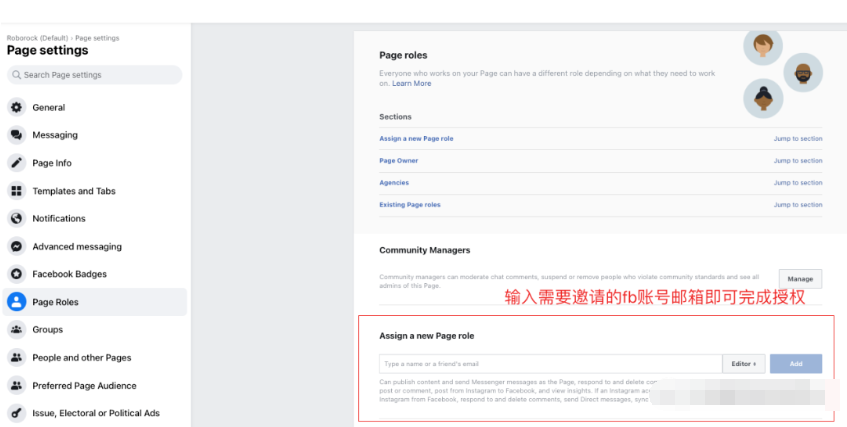Click the Messaging chat bubbles icon
The image size is (847, 427).
pyautogui.click(x=17, y=135)
